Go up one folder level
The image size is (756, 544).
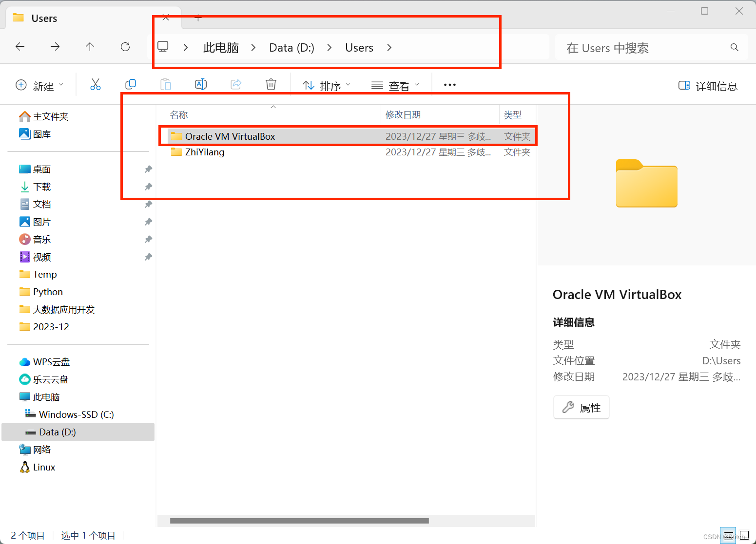[90, 47]
